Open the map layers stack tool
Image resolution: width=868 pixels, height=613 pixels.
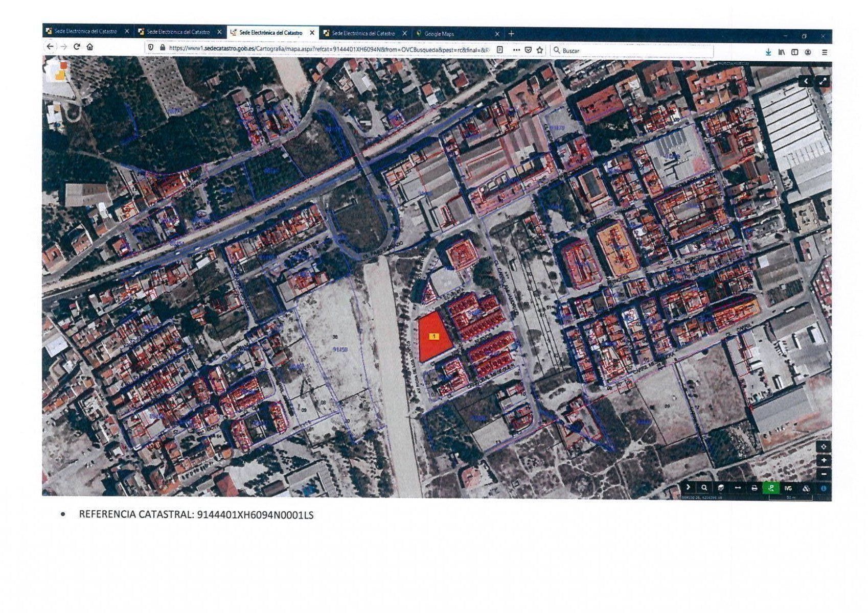720,488
